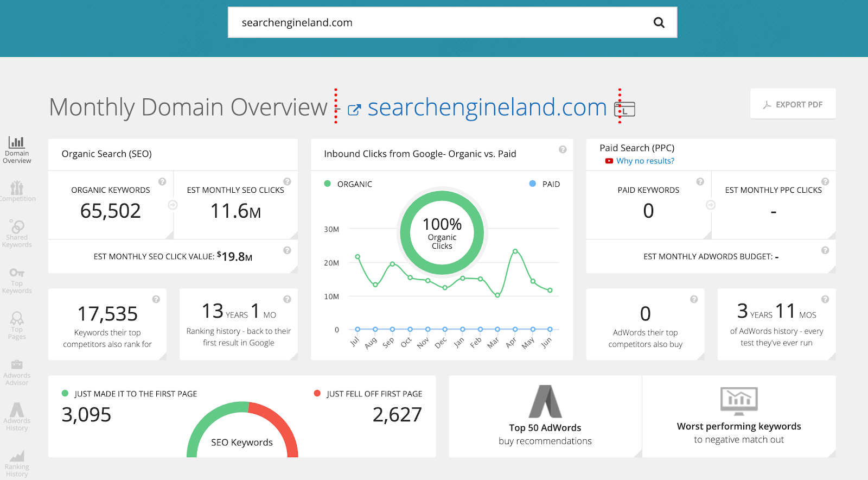
Task: Open Worst performing keywords to negative match
Action: (739, 416)
